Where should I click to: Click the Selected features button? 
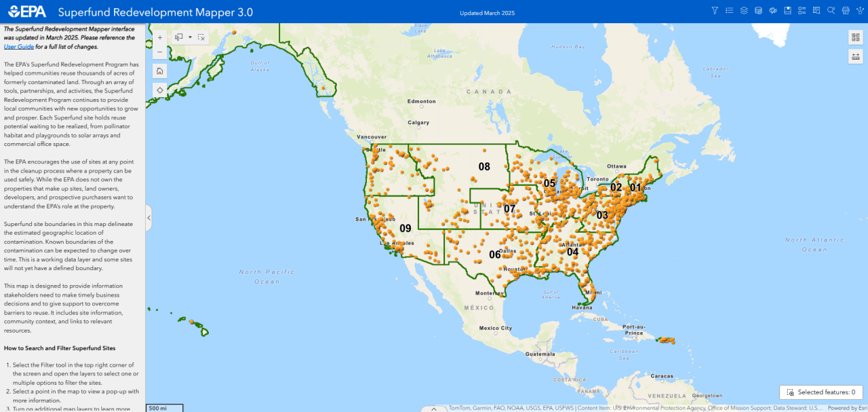[x=821, y=392]
